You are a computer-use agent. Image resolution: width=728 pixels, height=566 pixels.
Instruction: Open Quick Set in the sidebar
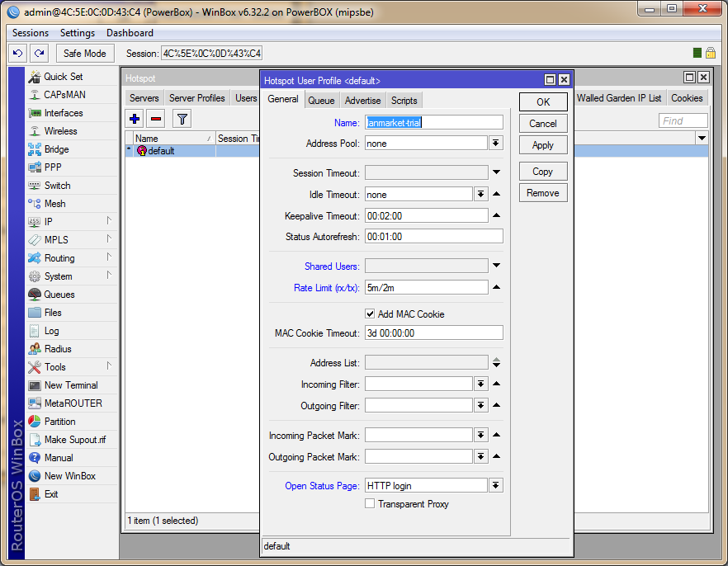pos(63,77)
